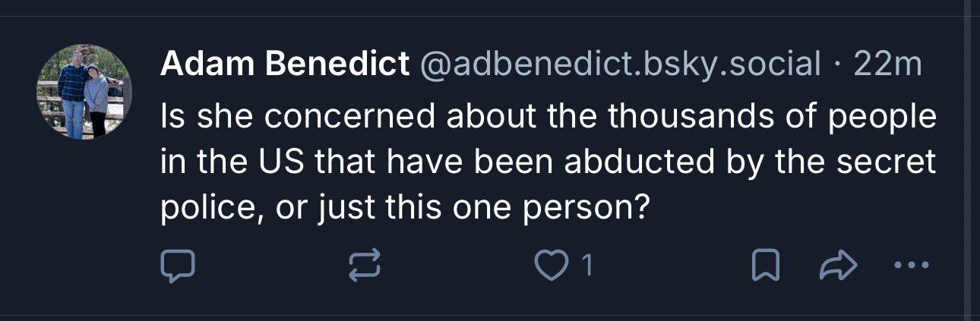
Task: Click the 22m post timestamp
Action: (x=888, y=65)
